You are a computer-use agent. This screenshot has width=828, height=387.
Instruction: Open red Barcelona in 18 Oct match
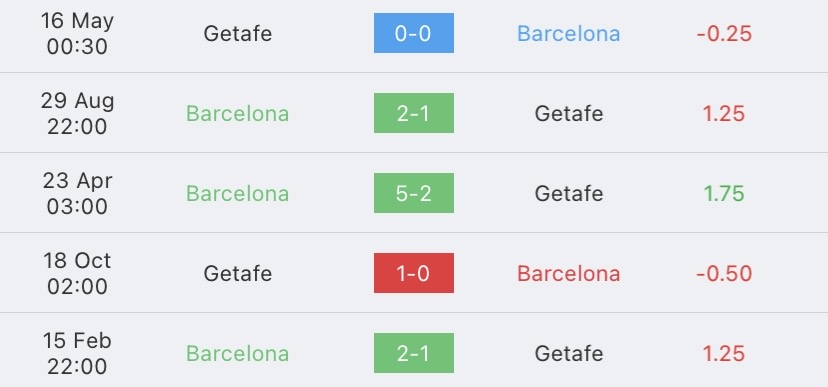click(568, 273)
